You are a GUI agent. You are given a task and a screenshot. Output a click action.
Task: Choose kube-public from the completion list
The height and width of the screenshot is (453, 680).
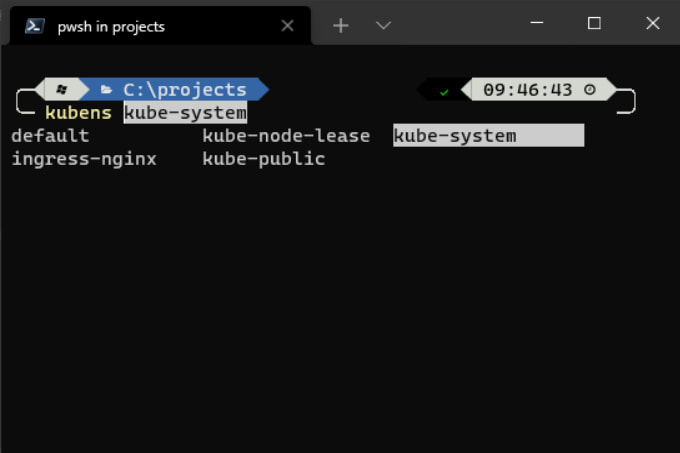[x=264, y=159]
